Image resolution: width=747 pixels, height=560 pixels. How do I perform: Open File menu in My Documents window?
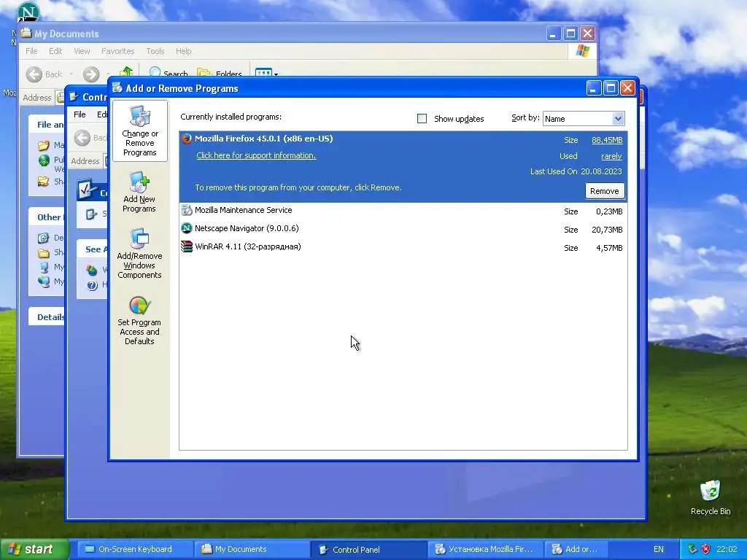31,51
